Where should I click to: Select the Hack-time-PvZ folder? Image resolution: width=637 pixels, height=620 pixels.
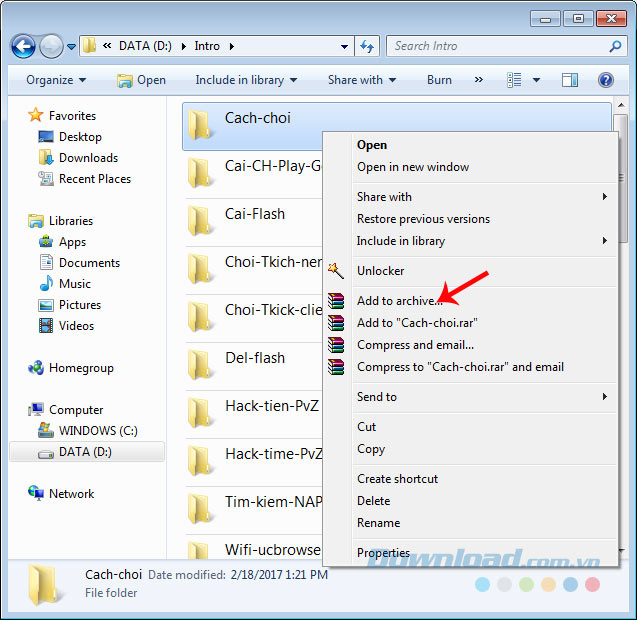273,454
